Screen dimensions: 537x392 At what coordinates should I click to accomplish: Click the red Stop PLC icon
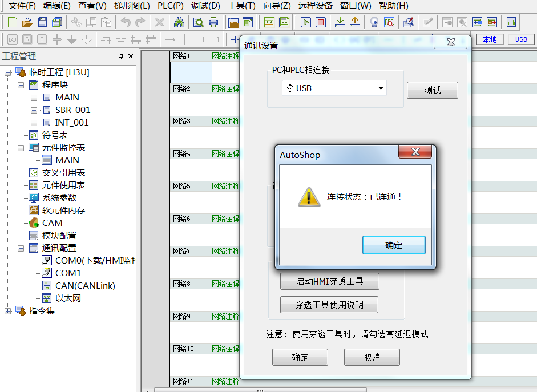[x=321, y=23]
